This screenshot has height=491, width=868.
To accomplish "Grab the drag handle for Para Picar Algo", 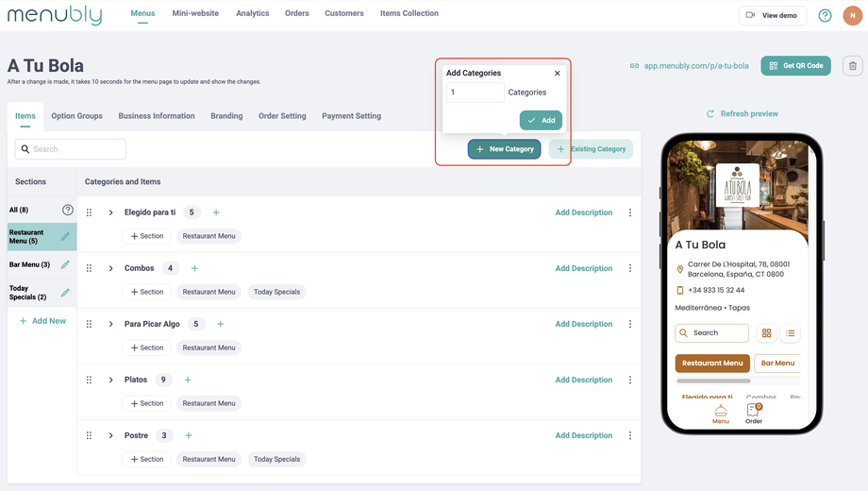I will 89,324.
